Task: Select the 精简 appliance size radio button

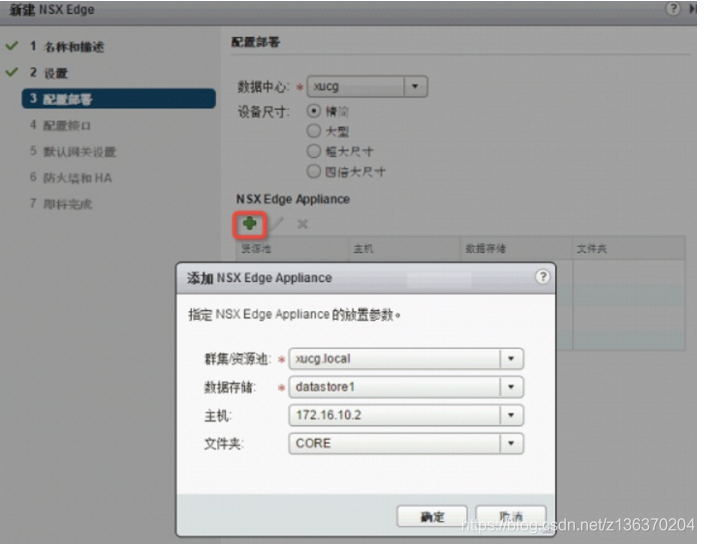Action: (313, 111)
